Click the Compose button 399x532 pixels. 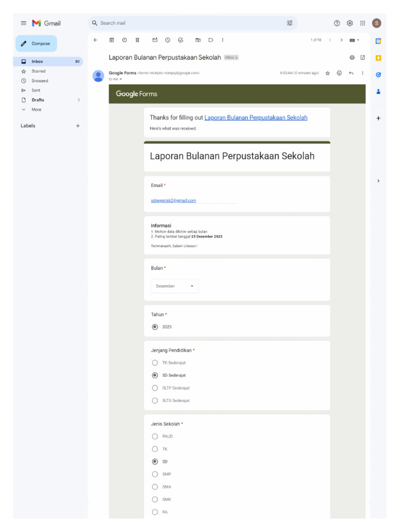tap(36, 44)
